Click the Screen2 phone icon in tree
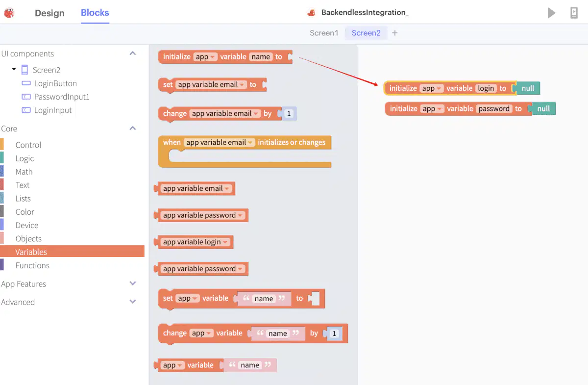 point(24,70)
